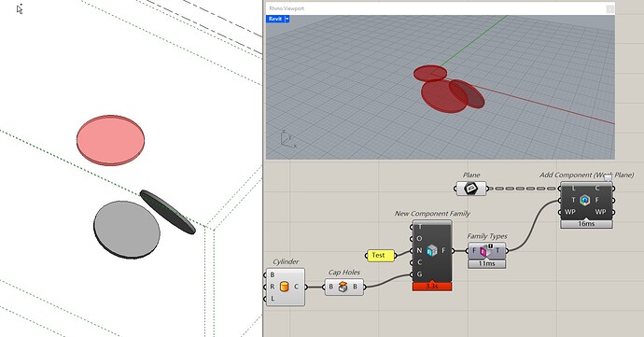The image size is (644, 337).
Task: Open the Revit viewport menu arrow
Action: (287, 19)
